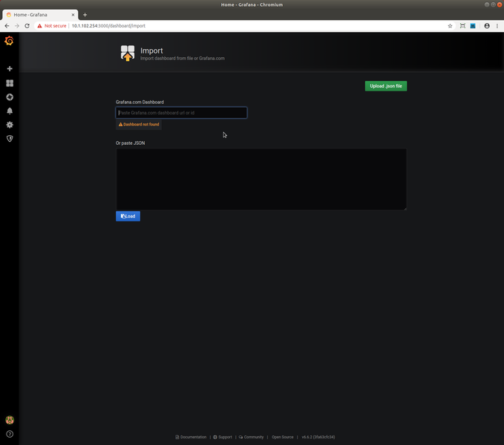Click the Dashboard not found warning message
Image resolution: width=504 pixels, height=445 pixels.
[139, 124]
